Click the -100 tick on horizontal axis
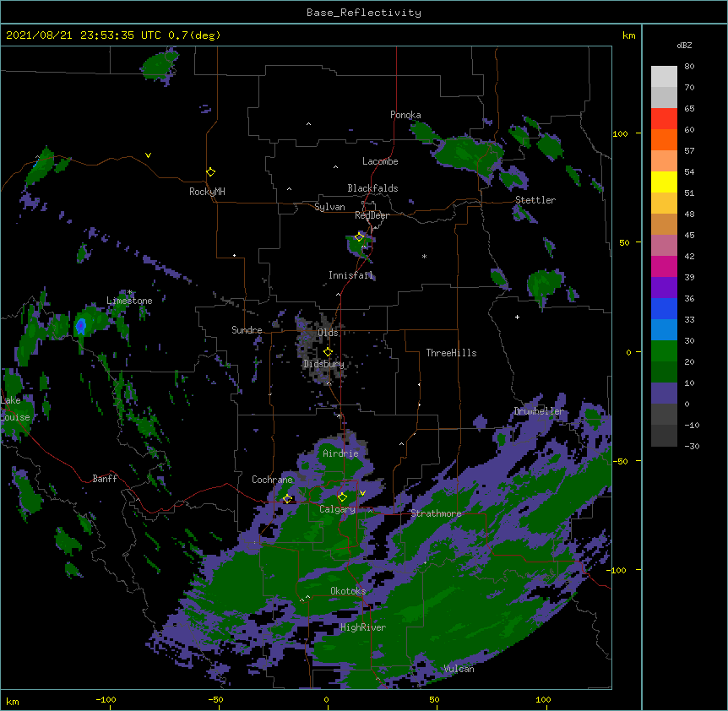The image size is (728, 711). [x=106, y=699]
